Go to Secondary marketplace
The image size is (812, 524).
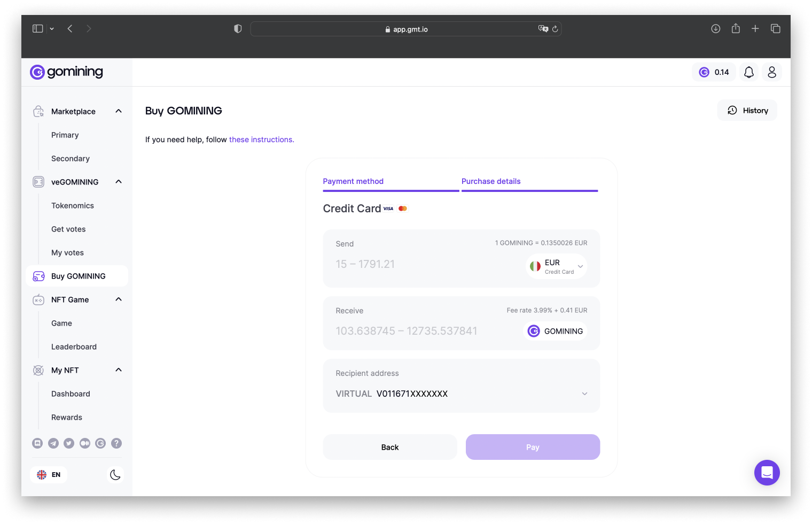(71, 158)
